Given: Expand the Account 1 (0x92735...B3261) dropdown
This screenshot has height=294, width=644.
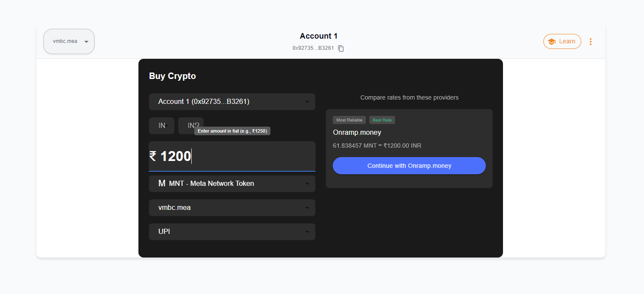Looking at the screenshot, I should (x=232, y=102).
